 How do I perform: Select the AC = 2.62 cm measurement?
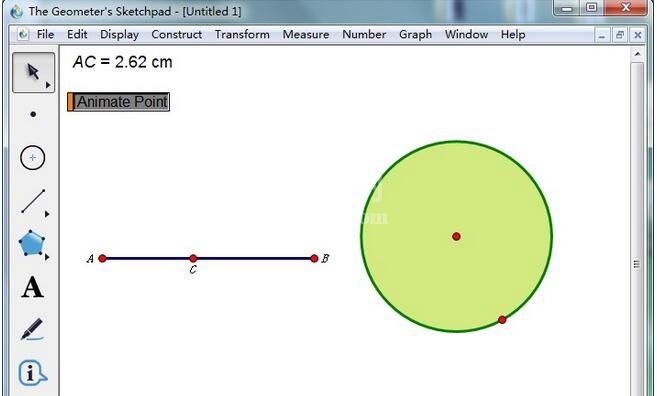[122, 62]
